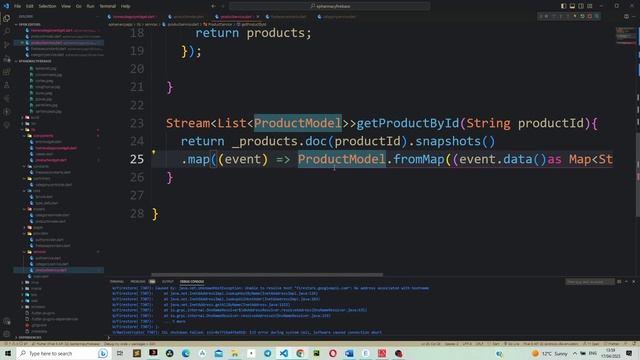Open the Edit menu
The width and height of the screenshot is (640, 360).
pyautogui.click(x=30, y=6)
